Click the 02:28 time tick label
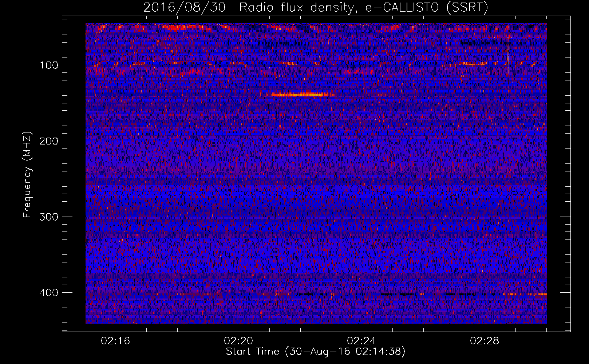Screen dimensions: 589x364 click(x=485, y=341)
